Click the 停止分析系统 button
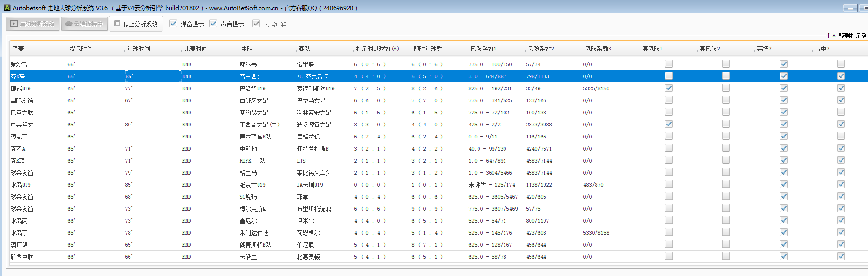 tap(136, 24)
